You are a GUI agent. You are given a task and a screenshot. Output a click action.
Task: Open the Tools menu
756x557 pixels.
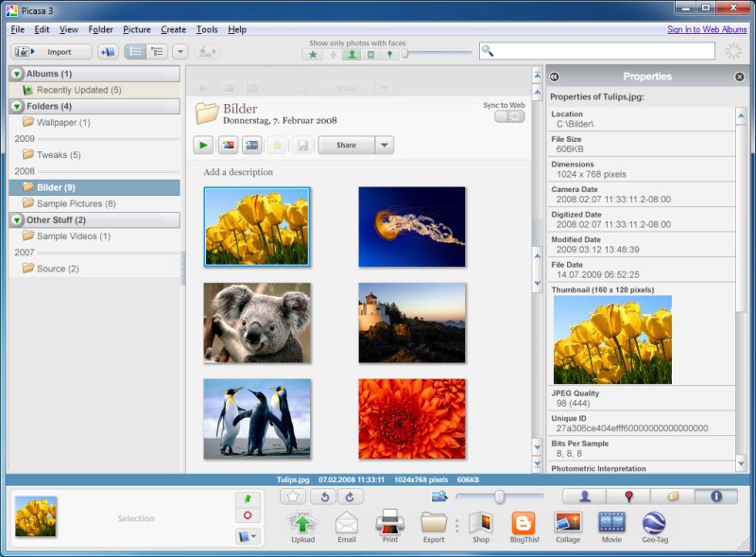point(206,29)
